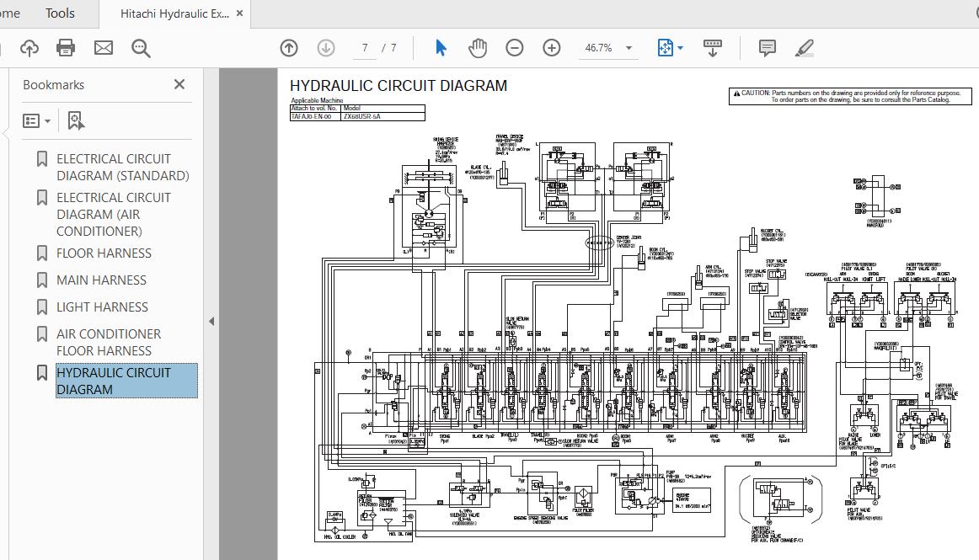Viewport: 979px width, 560px height.
Task: Select the highlight pen tool
Action: [x=804, y=48]
